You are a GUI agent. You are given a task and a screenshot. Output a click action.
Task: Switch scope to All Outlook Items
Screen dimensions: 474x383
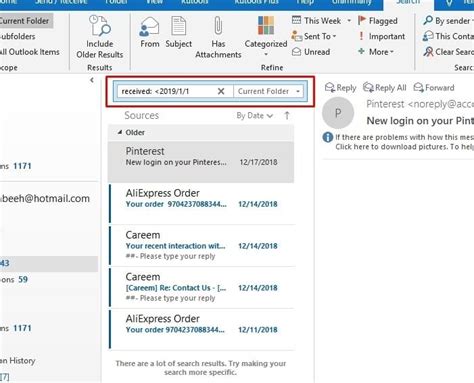pos(29,52)
